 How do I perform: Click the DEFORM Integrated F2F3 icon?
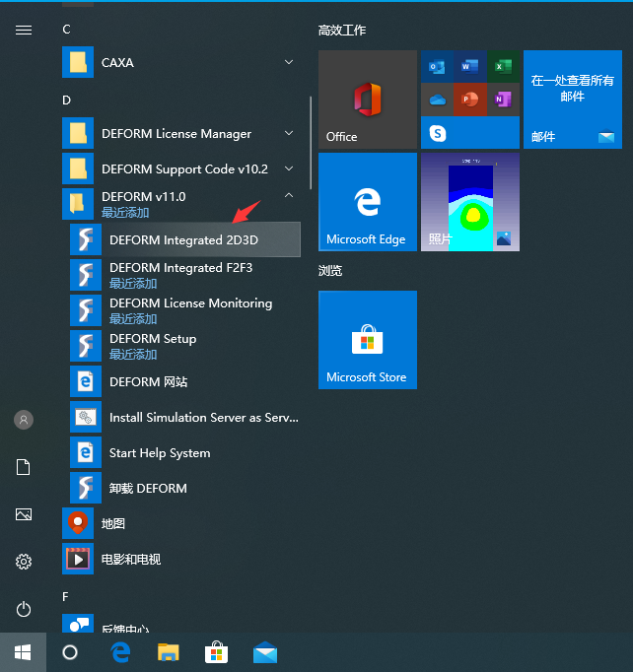(x=86, y=275)
